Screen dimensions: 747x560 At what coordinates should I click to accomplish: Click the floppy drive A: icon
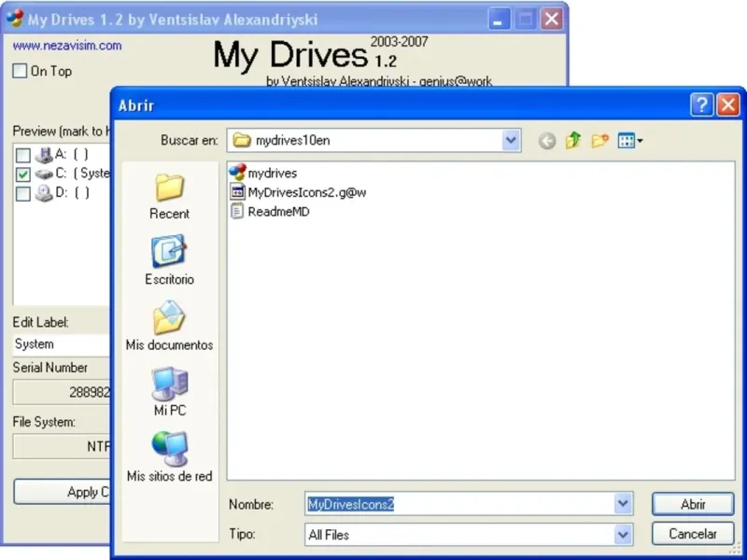point(44,155)
